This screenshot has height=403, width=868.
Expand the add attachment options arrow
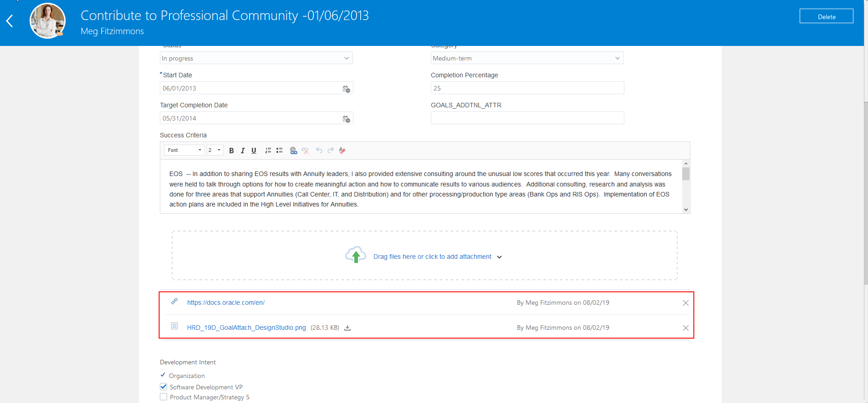(500, 257)
